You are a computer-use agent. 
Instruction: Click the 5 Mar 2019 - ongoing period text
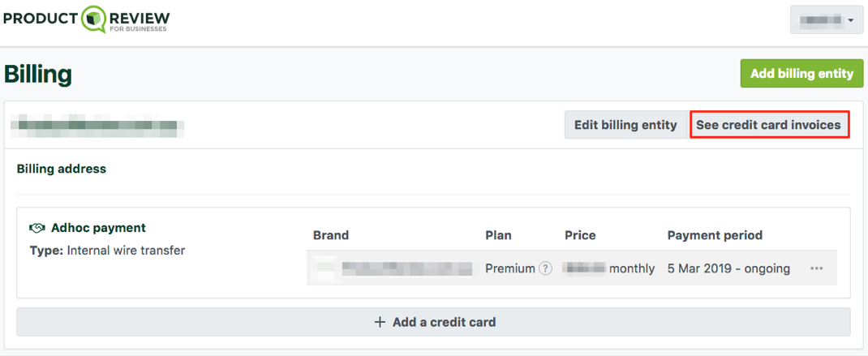pyautogui.click(x=728, y=268)
